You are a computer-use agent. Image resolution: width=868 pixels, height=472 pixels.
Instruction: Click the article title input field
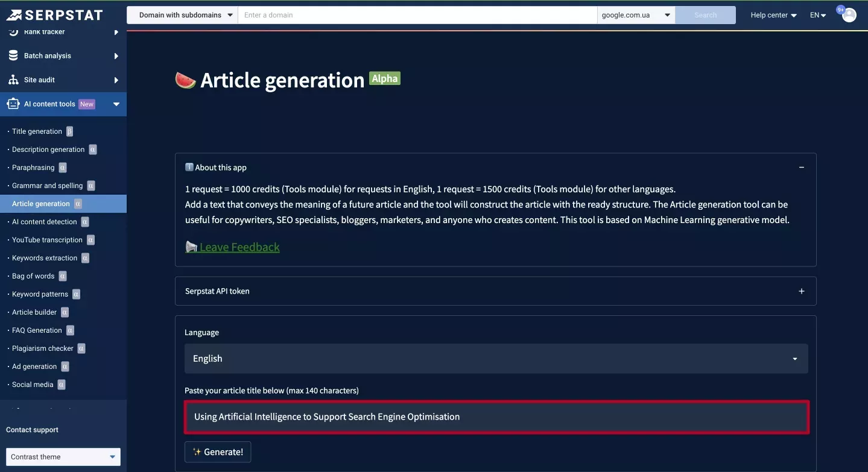pyautogui.click(x=496, y=417)
